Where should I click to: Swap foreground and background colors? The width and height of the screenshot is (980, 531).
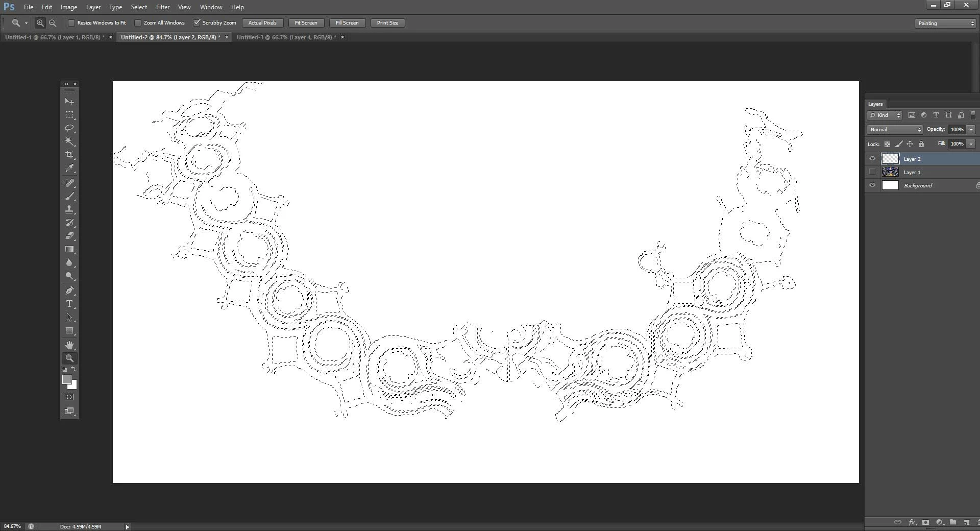(x=74, y=369)
